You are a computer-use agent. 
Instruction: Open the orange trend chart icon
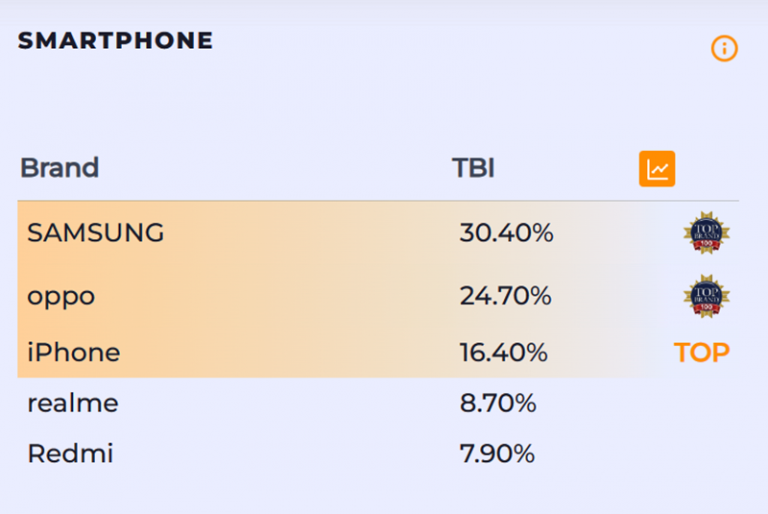(x=657, y=169)
